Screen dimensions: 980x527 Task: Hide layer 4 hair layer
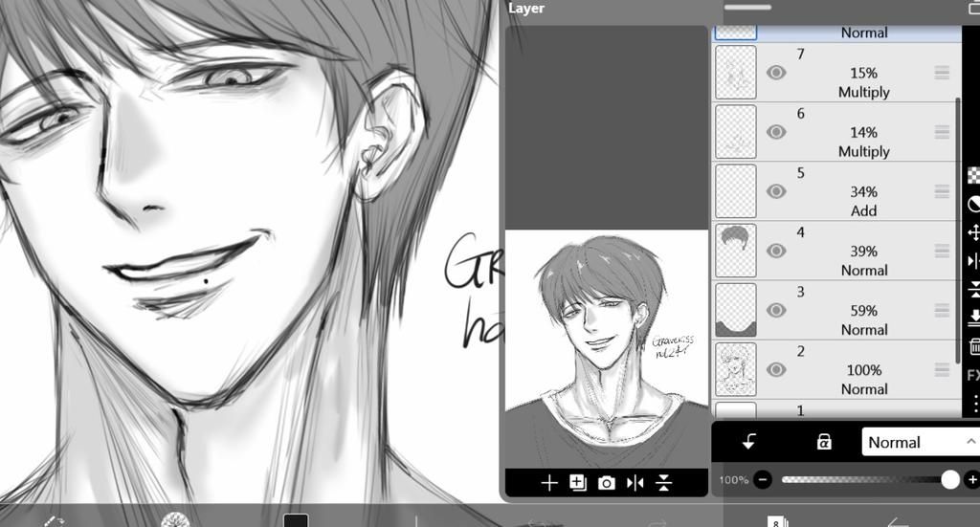[x=776, y=251]
